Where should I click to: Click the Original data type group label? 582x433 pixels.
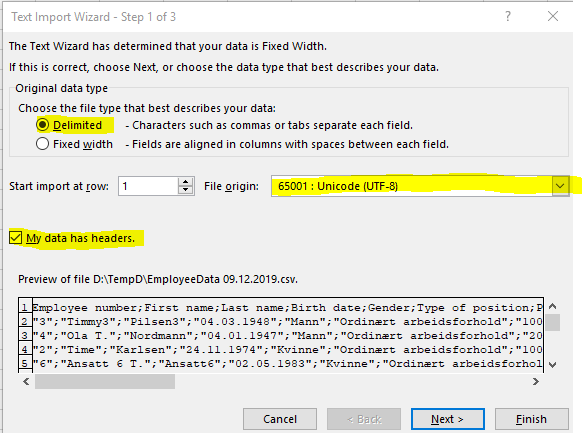tap(62, 88)
